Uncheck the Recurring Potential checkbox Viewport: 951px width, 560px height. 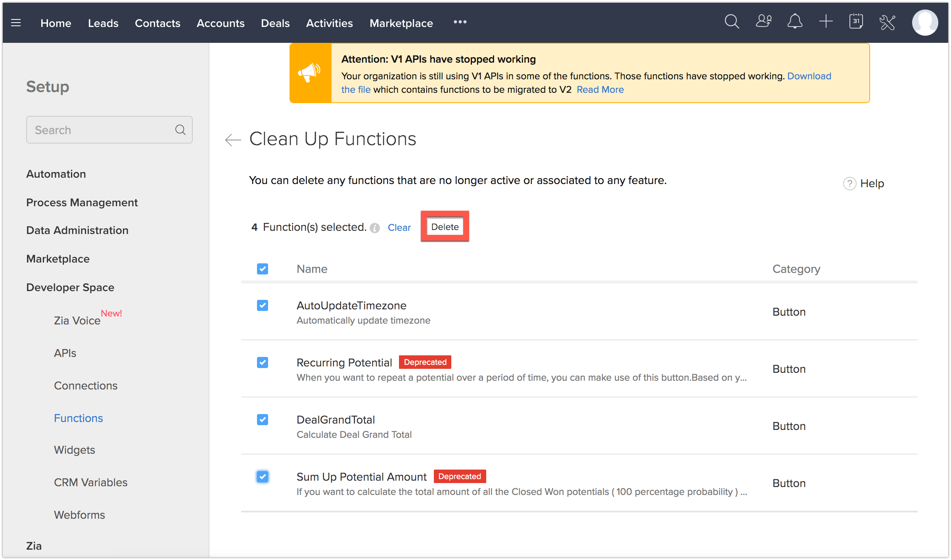click(x=263, y=362)
